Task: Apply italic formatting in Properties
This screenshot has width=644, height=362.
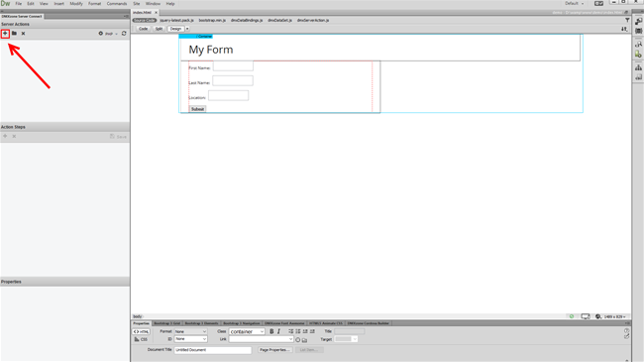Action: pos(278,331)
